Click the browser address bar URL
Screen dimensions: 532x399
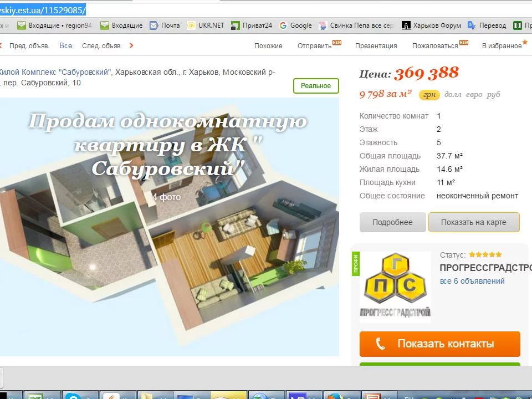click(x=43, y=10)
